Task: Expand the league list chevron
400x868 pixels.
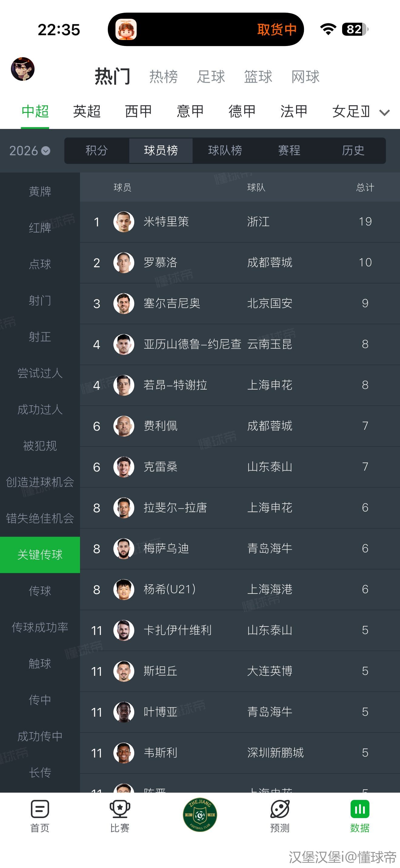Action: click(x=385, y=113)
